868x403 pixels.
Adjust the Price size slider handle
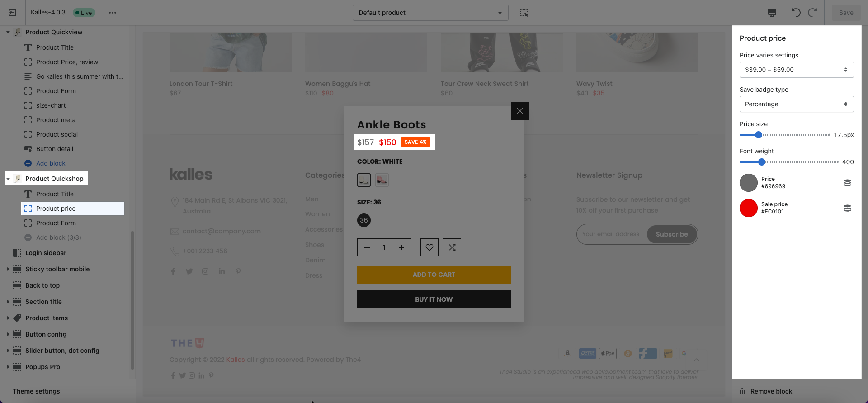pos(759,135)
